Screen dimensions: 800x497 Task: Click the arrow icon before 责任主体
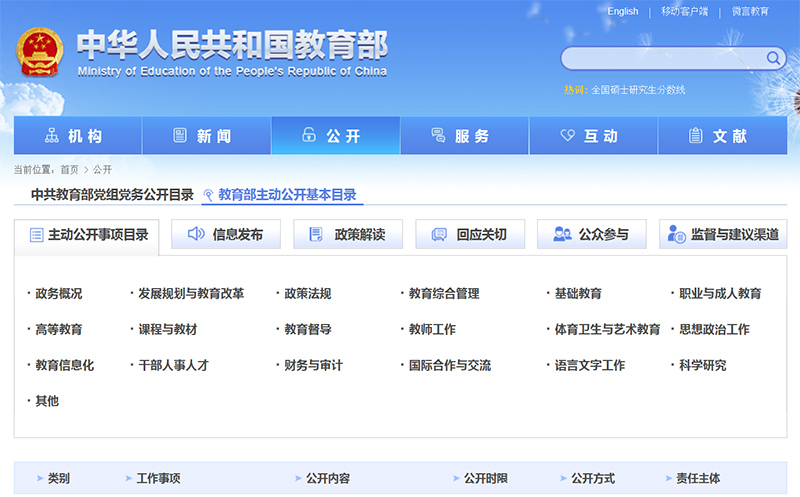(x=668, y=478)
